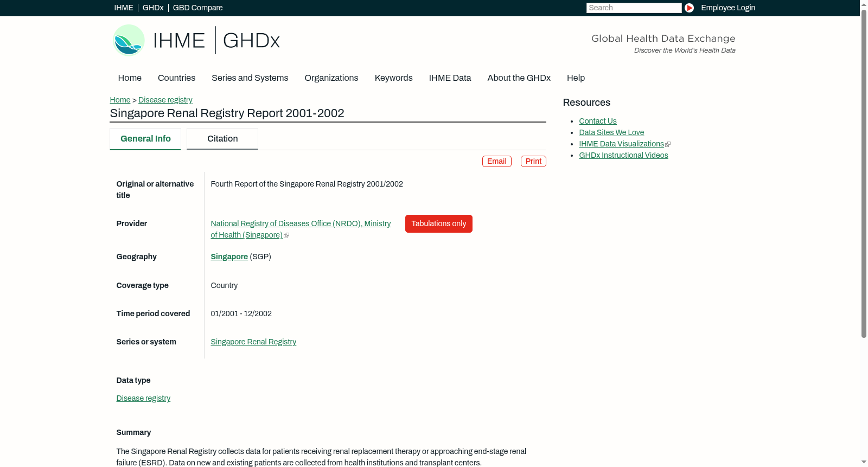Open IHME Data Visualizations link
868x467 pixels.
pyautogui.click(x=621, y=144)
